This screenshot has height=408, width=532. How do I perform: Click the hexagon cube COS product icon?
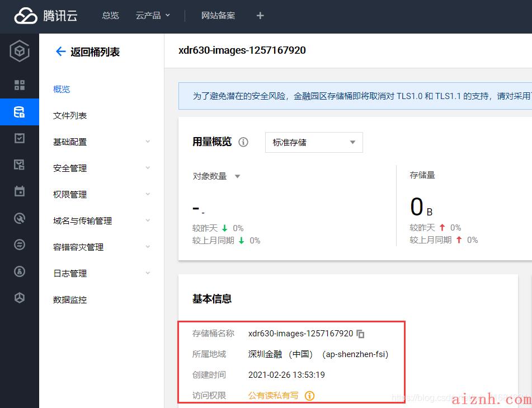click(20, 51)
